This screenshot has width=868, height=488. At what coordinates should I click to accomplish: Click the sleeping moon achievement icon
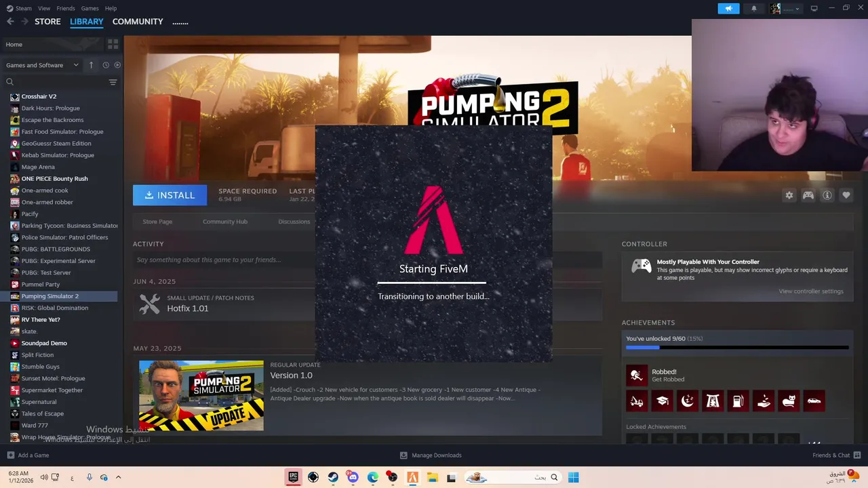688,401
